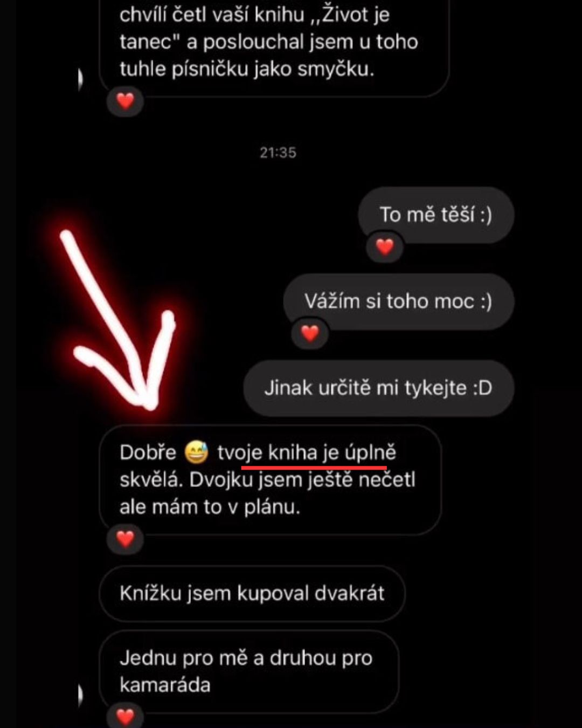Select the message mentioning 'Život je tanec'
This screenshot has width=582, height=728.
274,46
